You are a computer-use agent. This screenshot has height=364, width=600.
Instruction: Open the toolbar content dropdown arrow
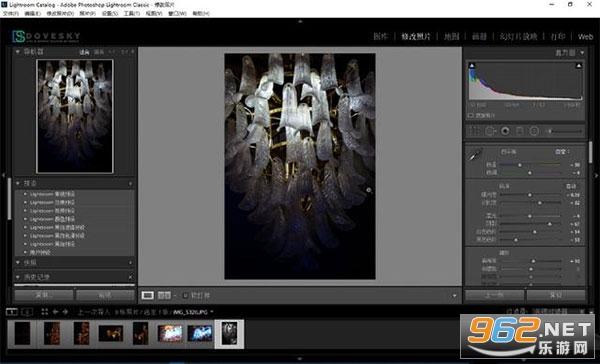pos(455,295)
